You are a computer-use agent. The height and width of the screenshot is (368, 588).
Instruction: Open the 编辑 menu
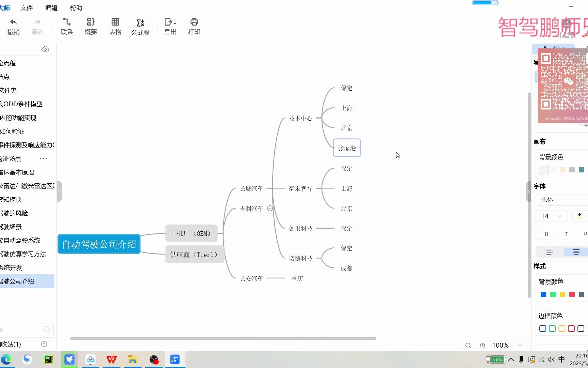pos(51,8)
